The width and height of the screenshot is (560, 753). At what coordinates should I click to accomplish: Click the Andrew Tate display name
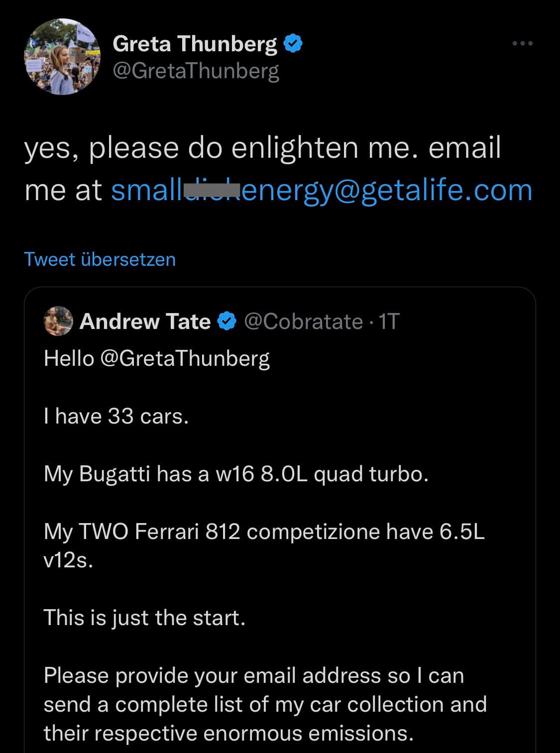(x=145, y=322)
